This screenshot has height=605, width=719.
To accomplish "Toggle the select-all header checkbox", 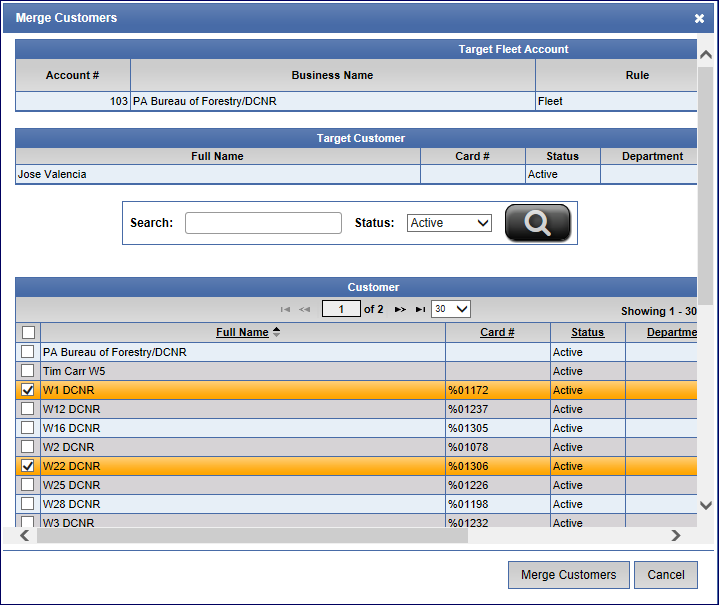I will coord(28,333).
